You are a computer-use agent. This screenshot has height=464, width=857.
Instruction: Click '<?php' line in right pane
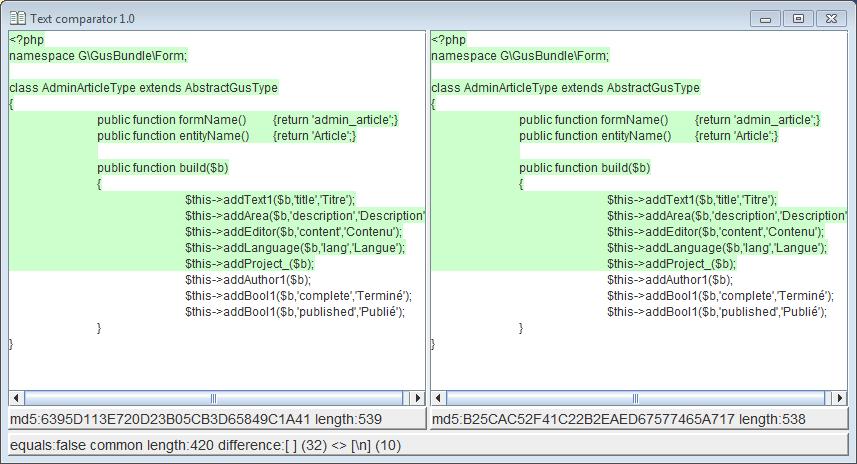tap(448, 40)
